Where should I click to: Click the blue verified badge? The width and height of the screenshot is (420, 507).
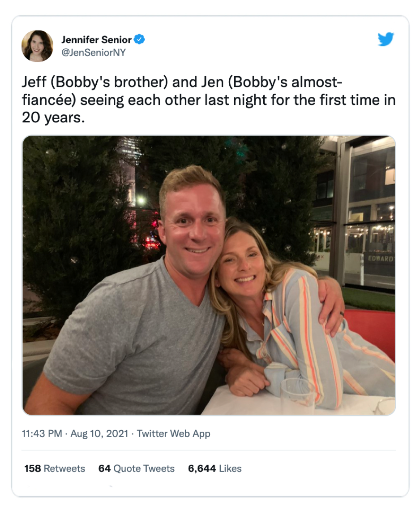(x=140, y=40)
